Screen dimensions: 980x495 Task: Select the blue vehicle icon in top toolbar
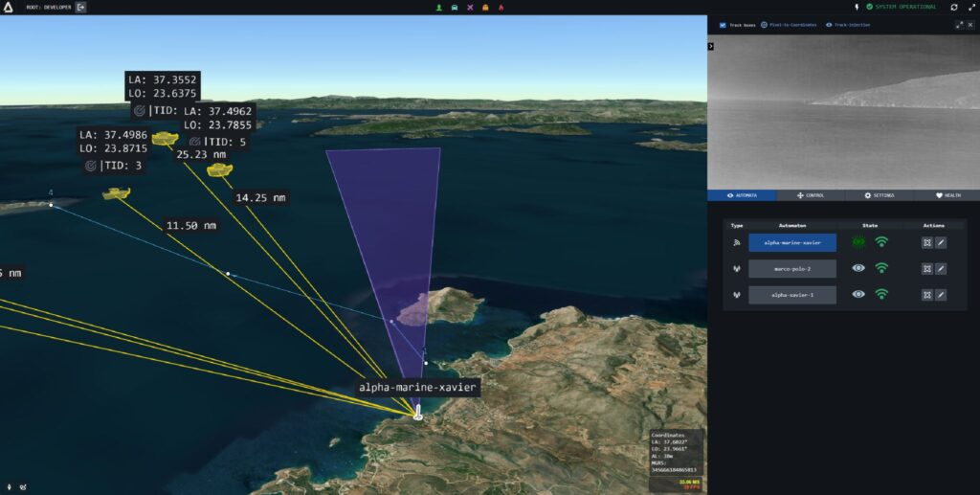coord(455,8)
